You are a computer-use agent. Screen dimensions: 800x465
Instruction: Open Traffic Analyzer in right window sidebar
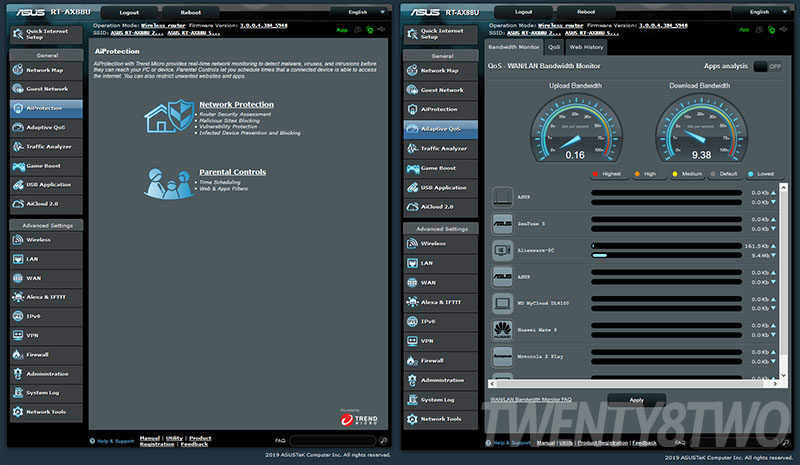click(441, 149)
